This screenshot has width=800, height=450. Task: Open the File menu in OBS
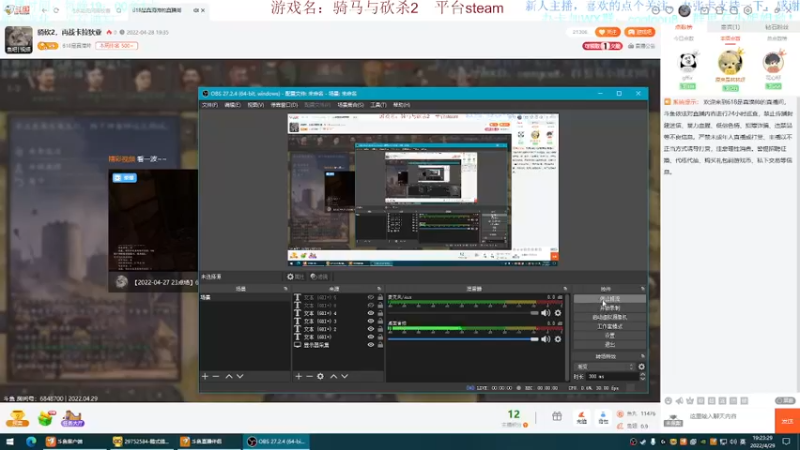(x=209, y=105)
